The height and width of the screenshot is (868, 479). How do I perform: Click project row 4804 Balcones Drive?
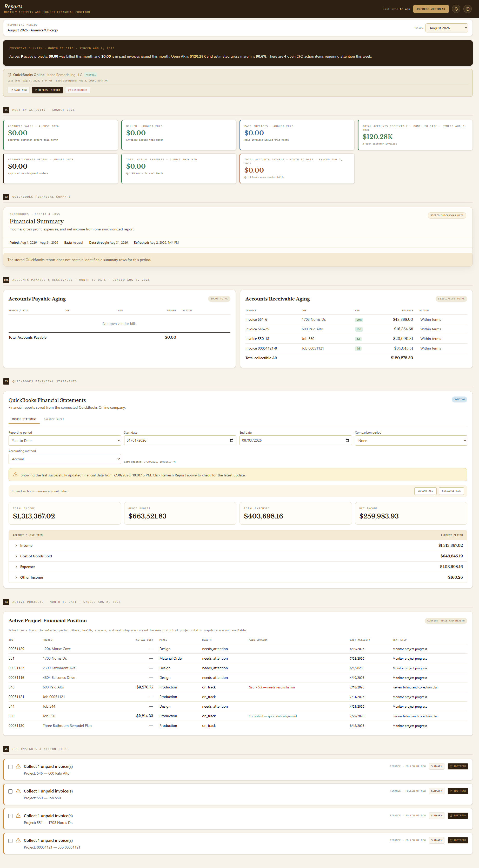tap(238, 678)
